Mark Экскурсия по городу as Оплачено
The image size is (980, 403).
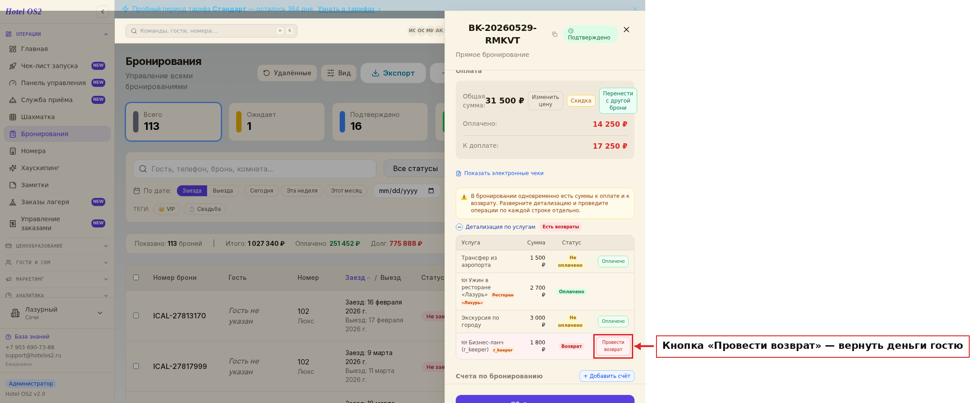613,322
